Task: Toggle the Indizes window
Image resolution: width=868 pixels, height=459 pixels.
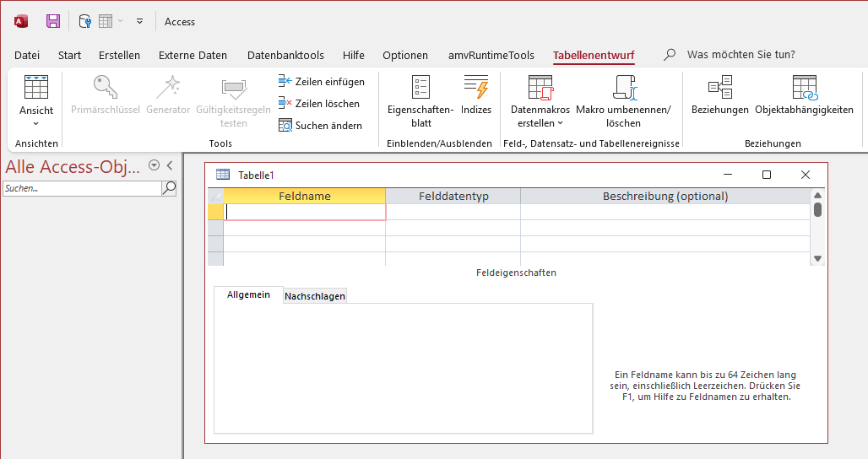Action: [x=476, y=95]
